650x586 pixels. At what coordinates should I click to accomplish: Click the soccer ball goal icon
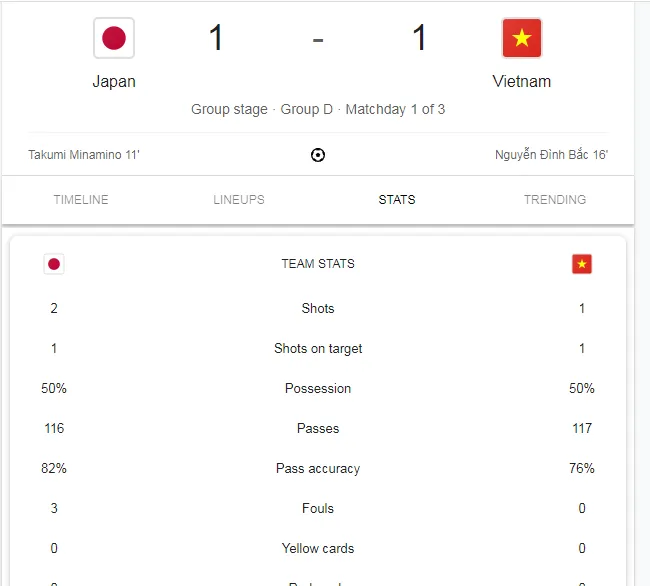point(318,155)
